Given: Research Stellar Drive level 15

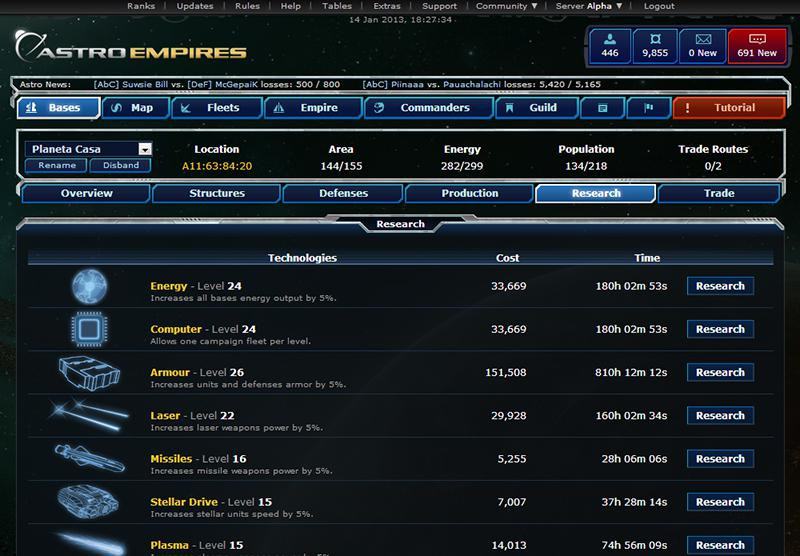Looking at the screenshot, I should 720,502.
